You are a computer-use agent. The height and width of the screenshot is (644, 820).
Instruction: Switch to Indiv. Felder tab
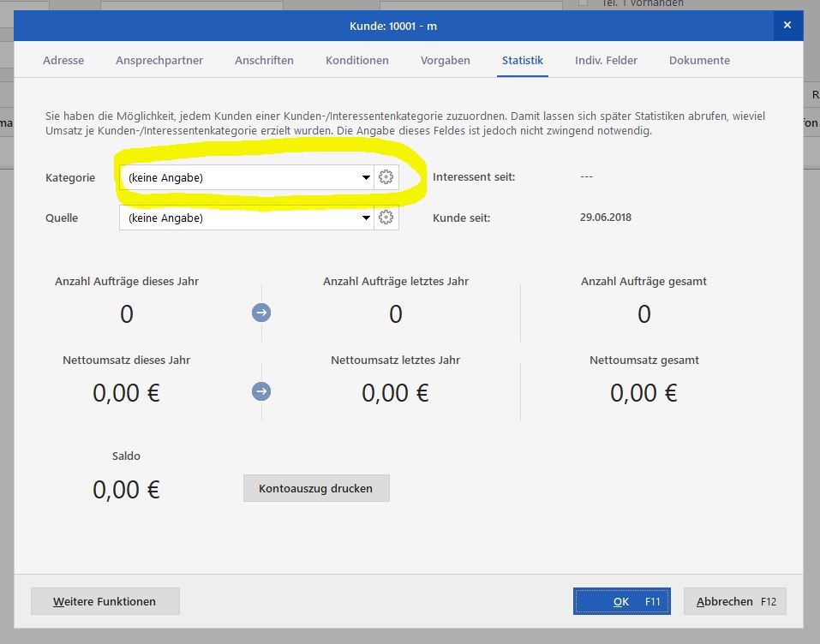(606, 60)
